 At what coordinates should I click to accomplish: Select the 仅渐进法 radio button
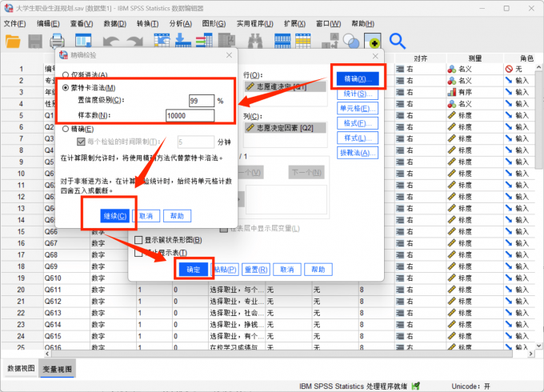point(66,74)
